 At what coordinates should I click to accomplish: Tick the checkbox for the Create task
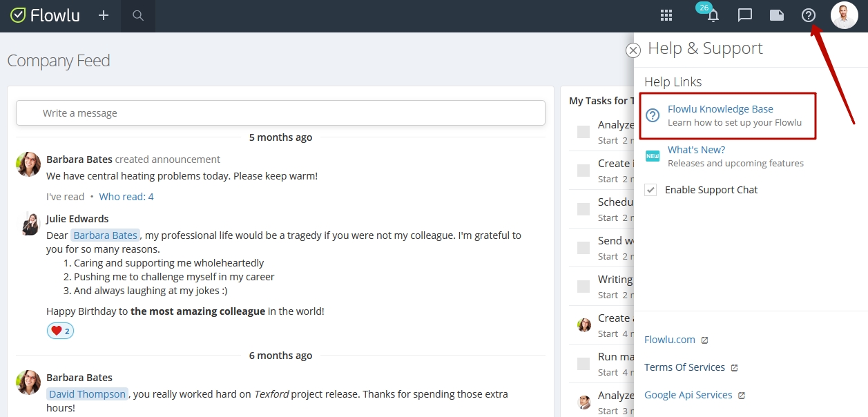pyautogui.click(x=584, y=170)
